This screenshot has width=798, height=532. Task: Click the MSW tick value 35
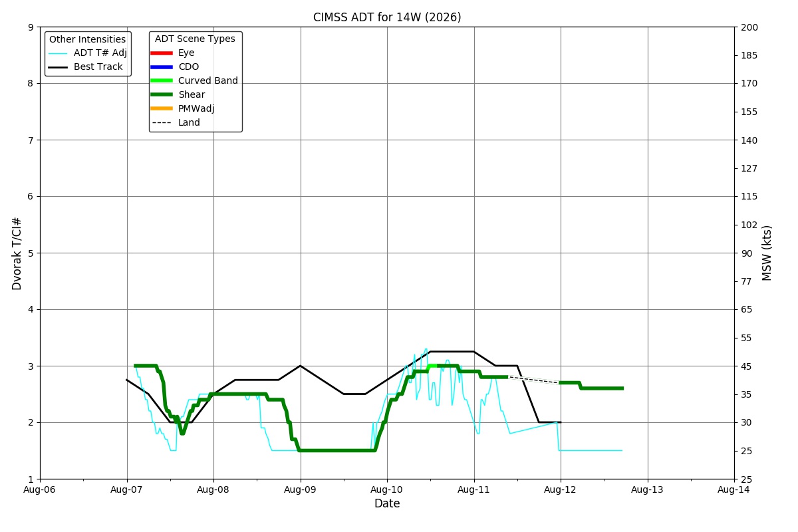747,394
